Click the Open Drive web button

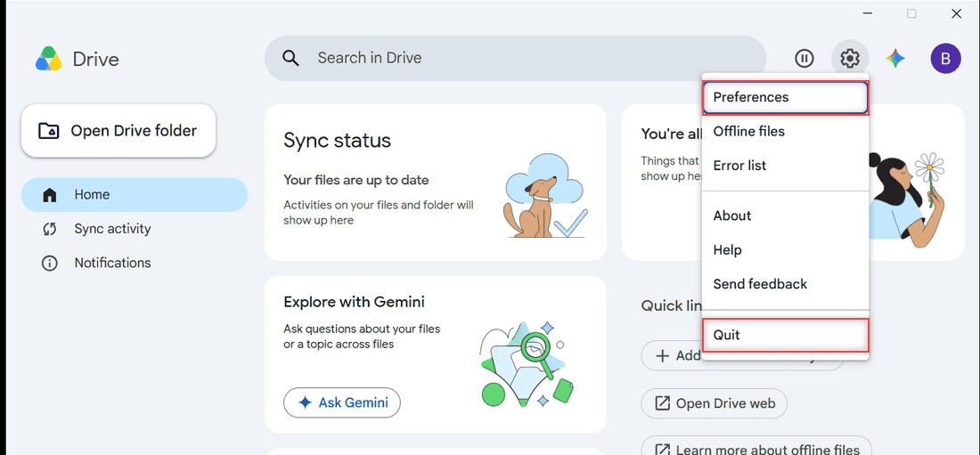(x=715, y=403)
